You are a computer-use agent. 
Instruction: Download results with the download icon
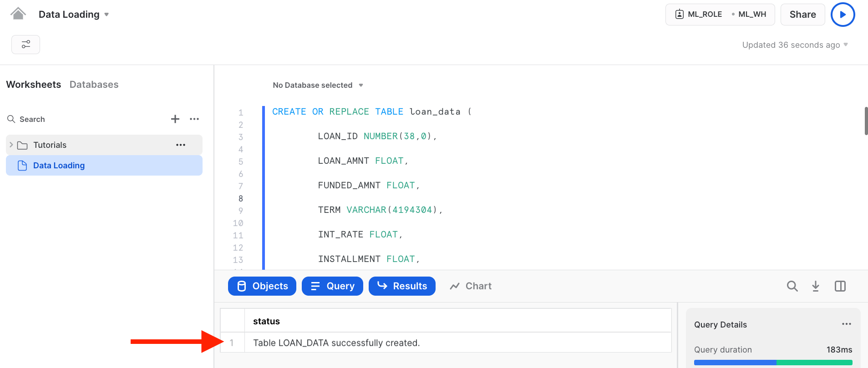(x=816, y=286)
